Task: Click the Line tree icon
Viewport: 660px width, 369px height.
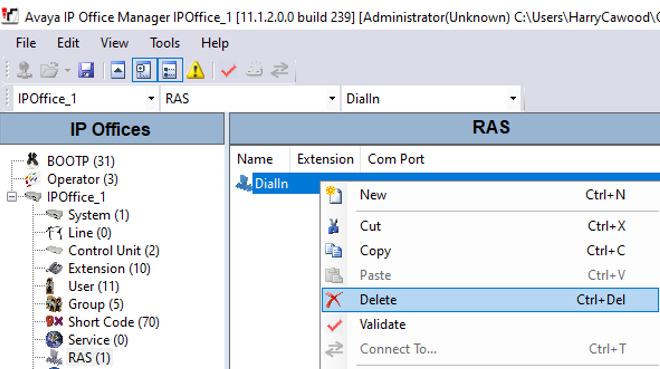Action: click(x=54, y=233)
